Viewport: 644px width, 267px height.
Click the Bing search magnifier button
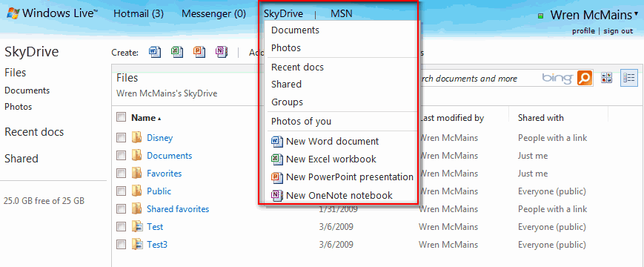point(585,78)
